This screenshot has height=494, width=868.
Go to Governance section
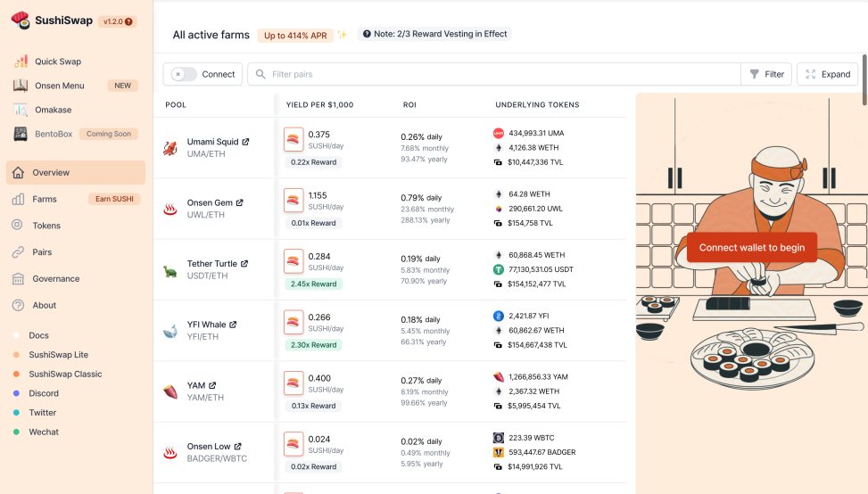[55, 279]
